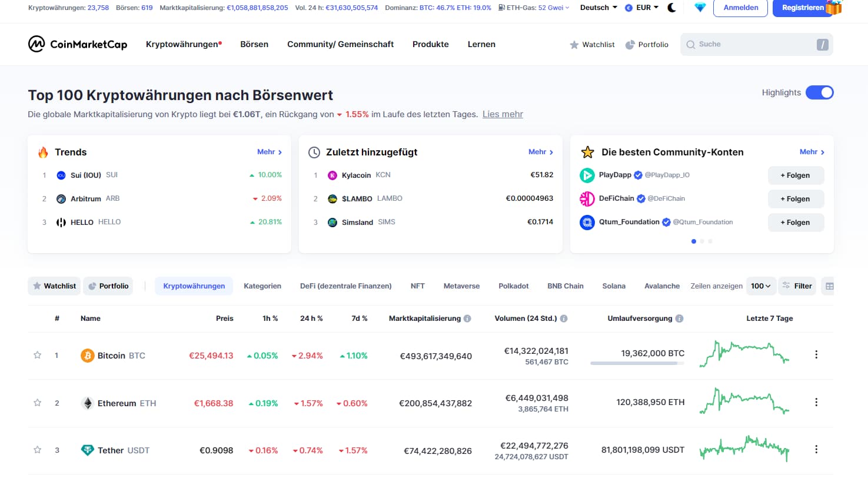Click the Kylacoin coin icon
Image resolution: width=868 pixels, height=481 pixels.
point(332,175)
